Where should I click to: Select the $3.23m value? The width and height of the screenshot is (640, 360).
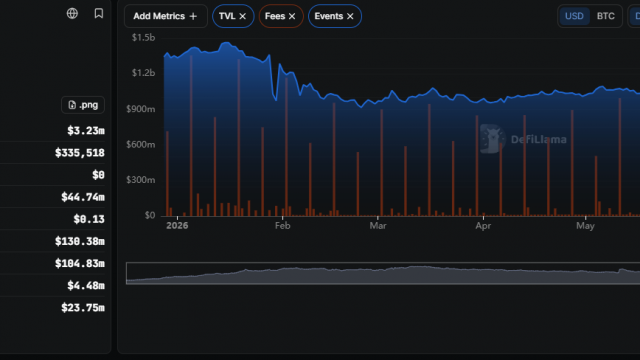click(x=86, y=131)
